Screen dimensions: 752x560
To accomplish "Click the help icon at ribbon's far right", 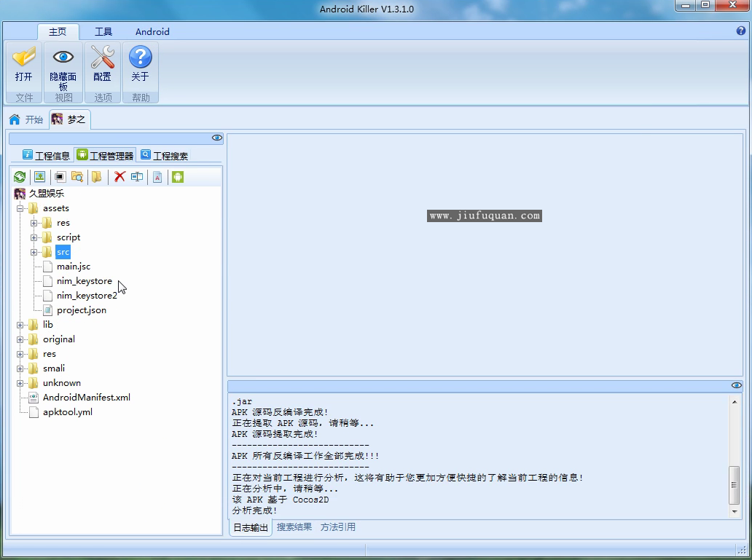I will (x=741, y=31).
